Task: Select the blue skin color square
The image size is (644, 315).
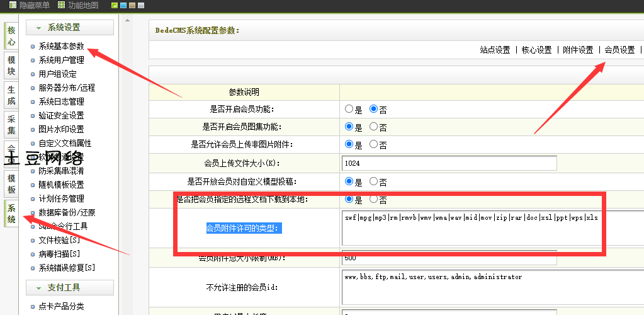Action: (x=123, y=6)
